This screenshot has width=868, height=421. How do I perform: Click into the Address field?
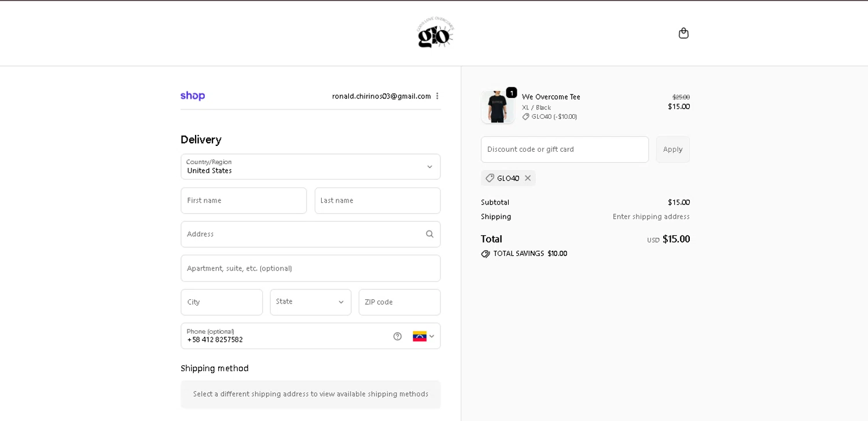click(x=311, y=234)
